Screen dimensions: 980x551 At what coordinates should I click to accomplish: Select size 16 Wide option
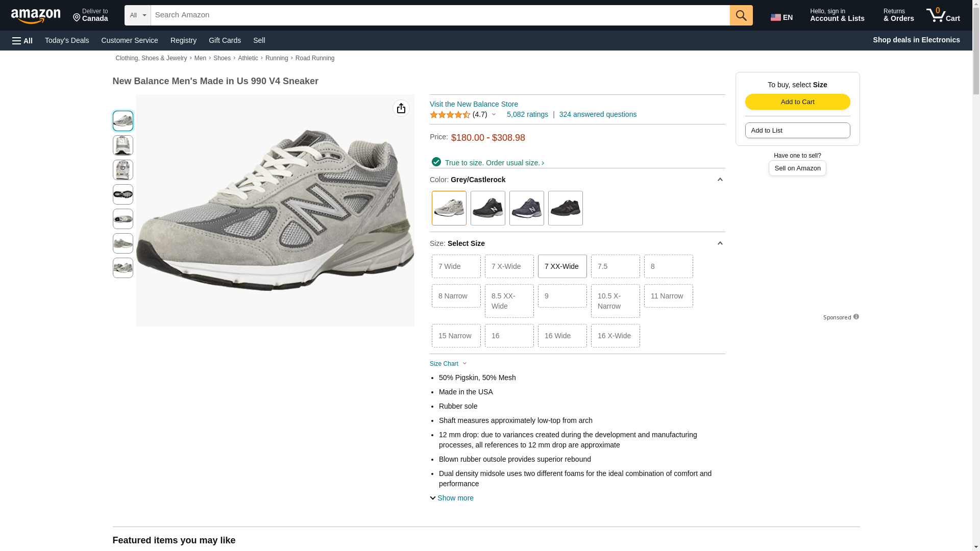point(562,336)
